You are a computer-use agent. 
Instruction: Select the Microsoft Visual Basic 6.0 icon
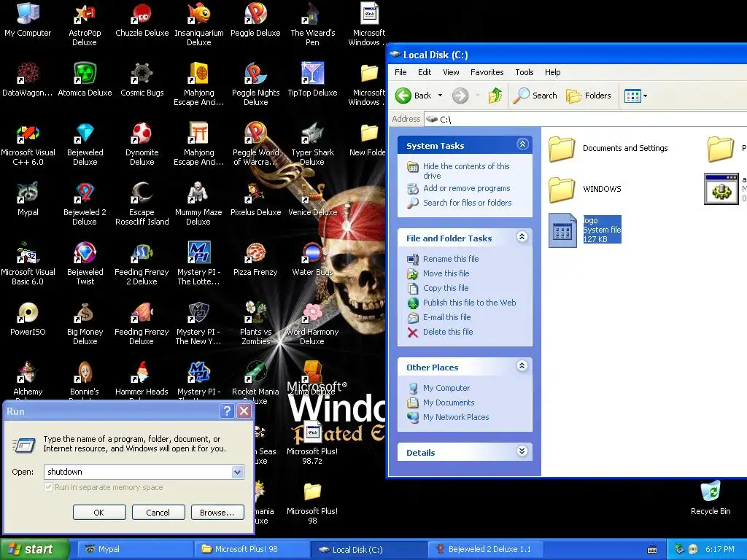pyautogui.click(x=28, y=263)
